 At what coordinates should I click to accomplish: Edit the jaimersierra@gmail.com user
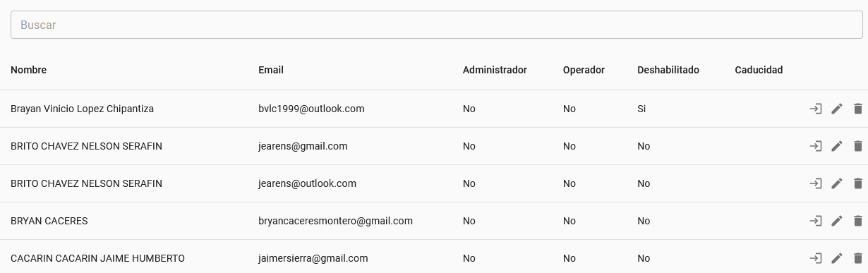pos(837,258)
